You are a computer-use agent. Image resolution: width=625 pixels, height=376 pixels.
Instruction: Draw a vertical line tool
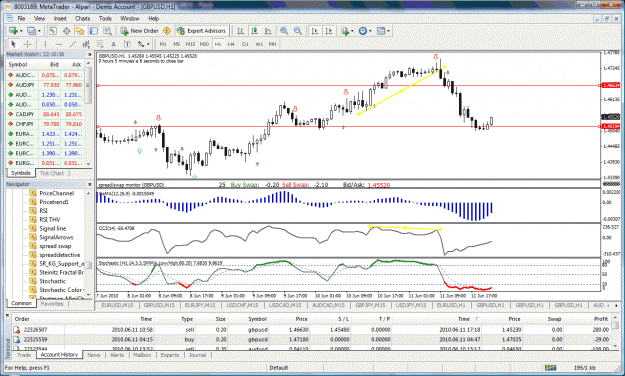45,44
